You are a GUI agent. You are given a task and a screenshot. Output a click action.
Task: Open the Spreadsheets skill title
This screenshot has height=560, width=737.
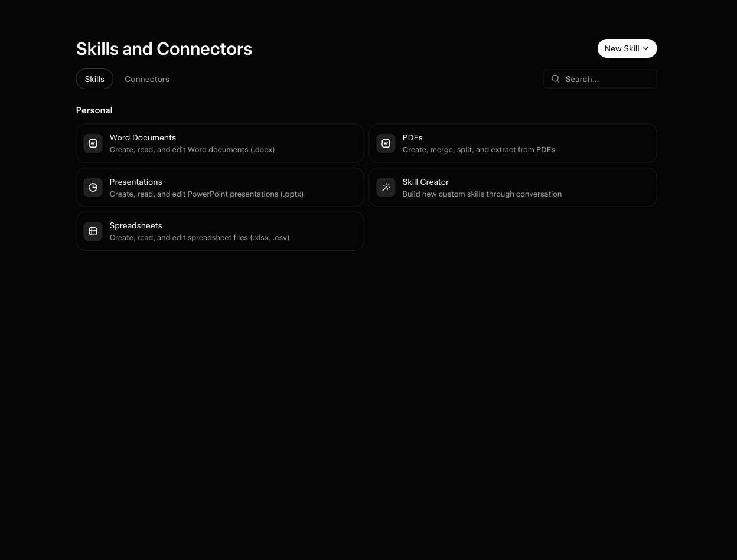tap(136, 225)
